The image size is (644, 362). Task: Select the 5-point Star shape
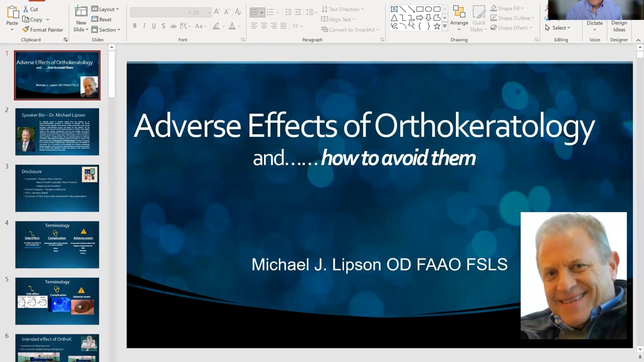(x=437, y=26)
